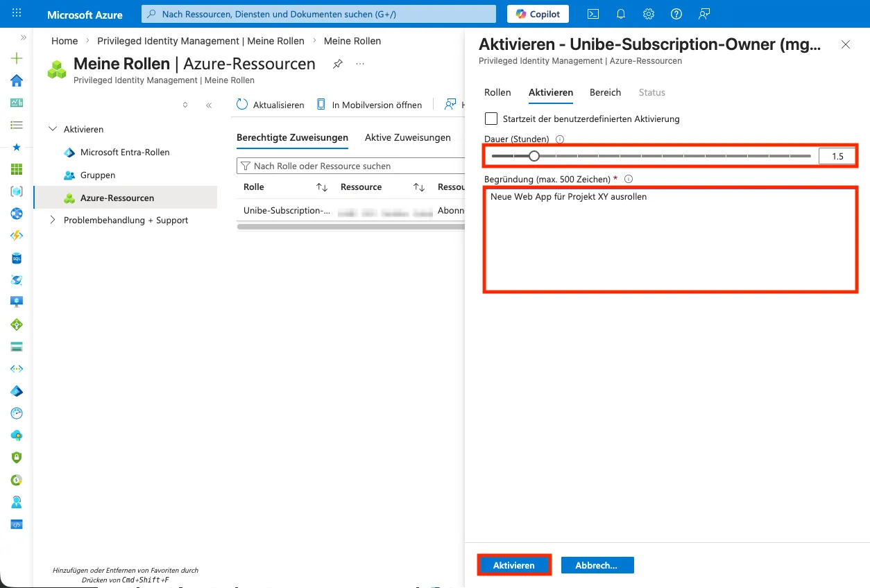The width and height of the screenshot is (870, 588).
Task: Collapse the resource menu double chevron
Action: (209, 105)
